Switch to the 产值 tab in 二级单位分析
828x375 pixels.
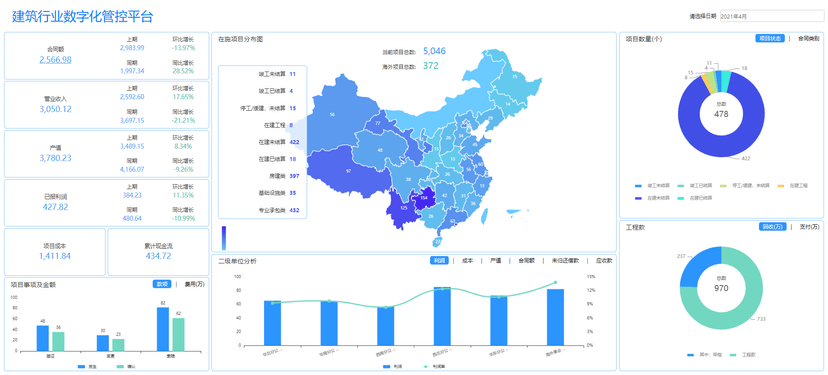click(x=495, y=260)
